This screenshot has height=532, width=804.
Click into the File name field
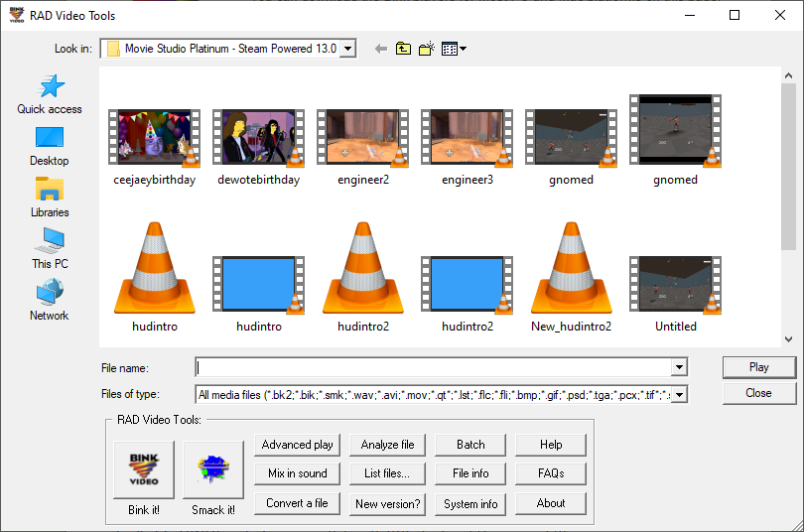tap(434, 367)
